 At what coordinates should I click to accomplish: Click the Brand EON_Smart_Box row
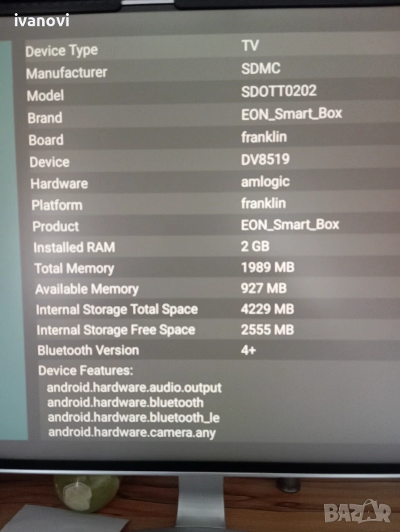pyautogui.click(x=214, y=116)
